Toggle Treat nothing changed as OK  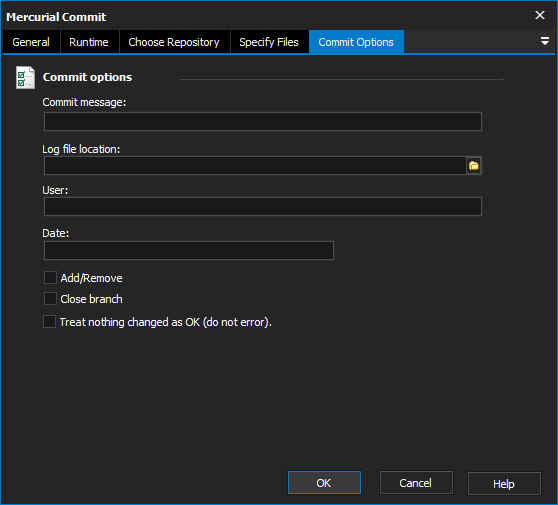point(49,322)
